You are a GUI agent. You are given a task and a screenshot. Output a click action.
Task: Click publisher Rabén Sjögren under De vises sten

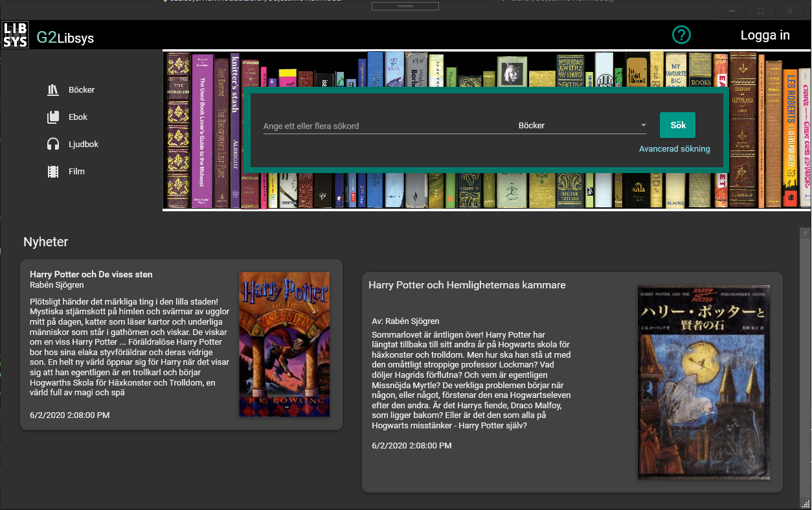[x=57, y=284]
